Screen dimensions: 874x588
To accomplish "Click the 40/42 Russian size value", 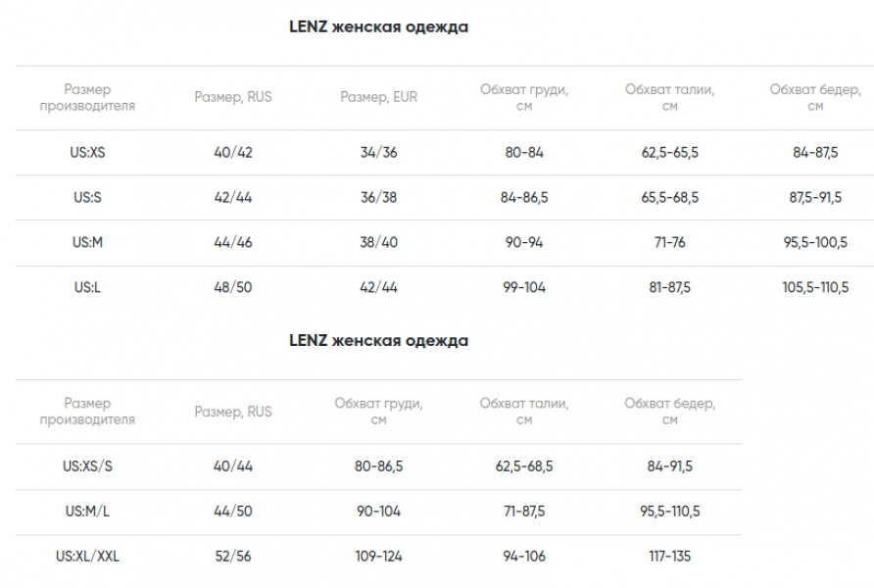I will point(233,153).
